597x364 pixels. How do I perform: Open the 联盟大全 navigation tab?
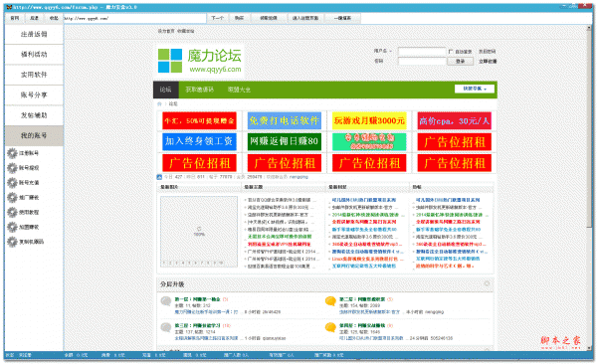click(x=239, y=90)
